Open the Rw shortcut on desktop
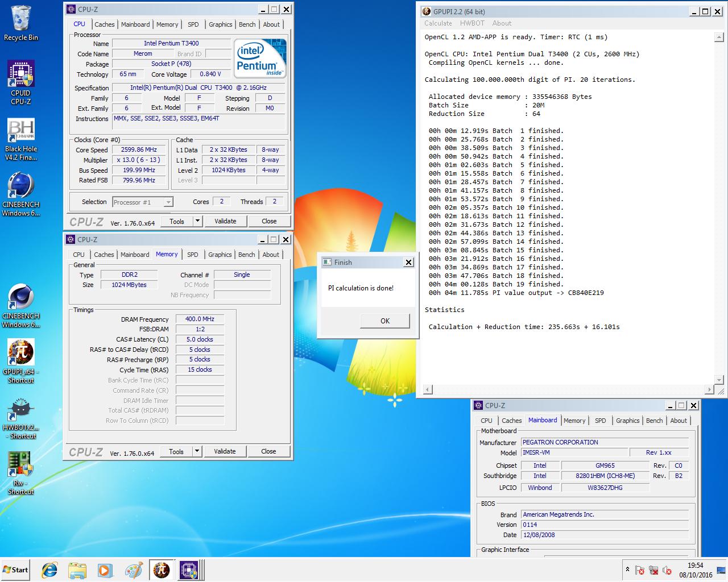The image size is (728, 582). coord(21,473)
